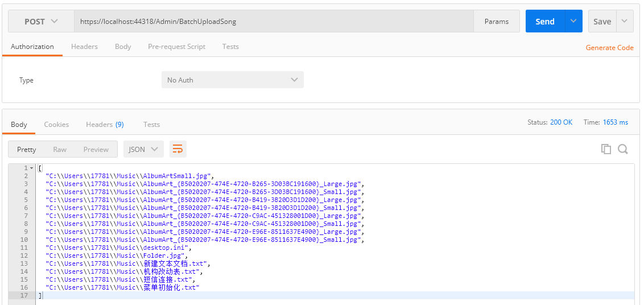Open the No Auth type dropdown
This screenshot has width=644, height=305.
tap(232, 80)
